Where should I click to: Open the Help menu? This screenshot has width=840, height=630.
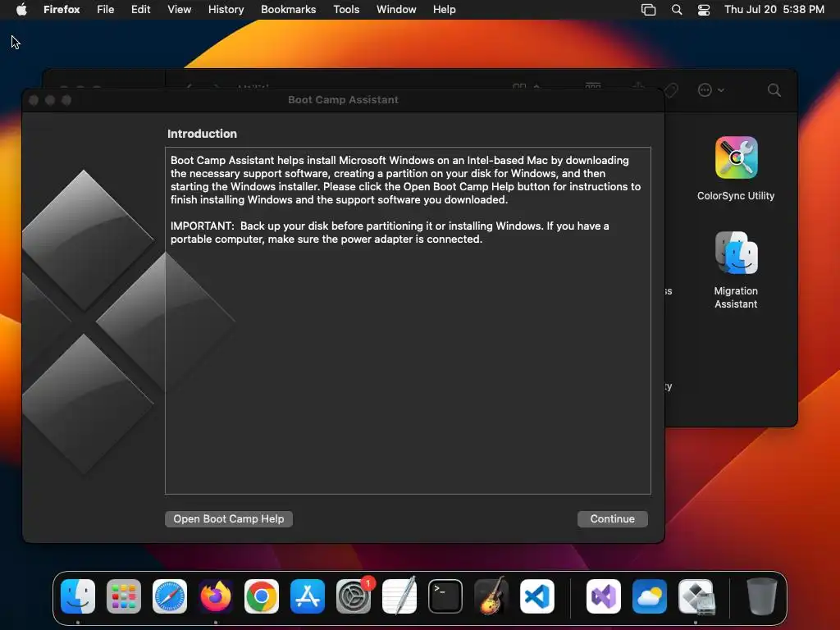coord(444,9)
